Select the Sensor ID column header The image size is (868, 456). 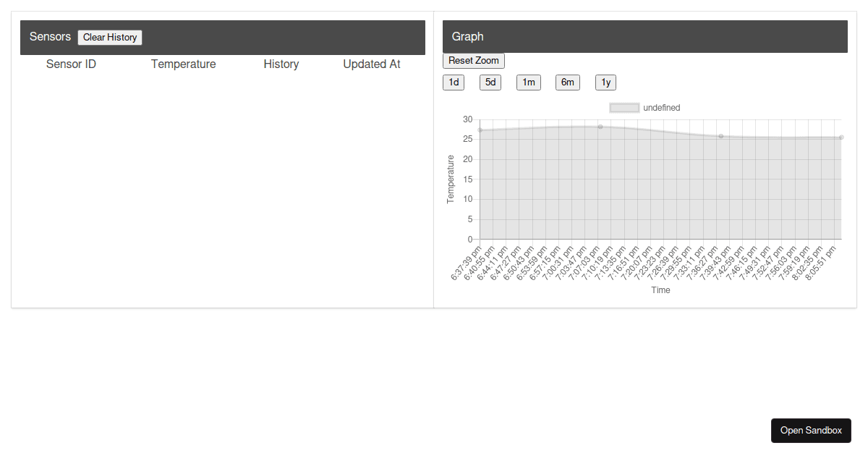click(x=71, y=64)
